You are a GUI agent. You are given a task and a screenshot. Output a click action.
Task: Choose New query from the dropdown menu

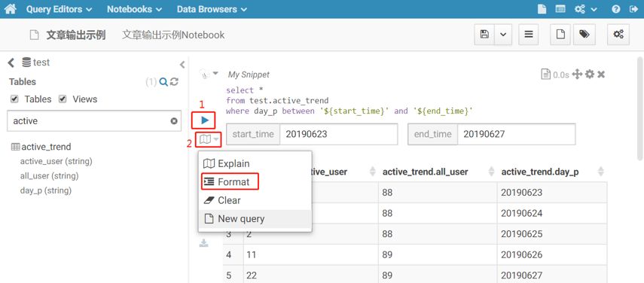255,218
